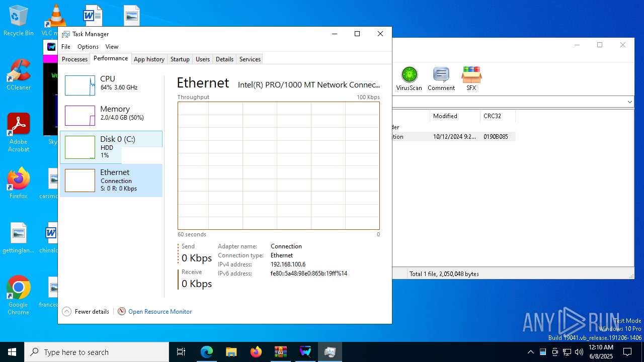This screenshot has width=644, height=362.
Task: Click the network tray icon
Action: pos(567,352)
